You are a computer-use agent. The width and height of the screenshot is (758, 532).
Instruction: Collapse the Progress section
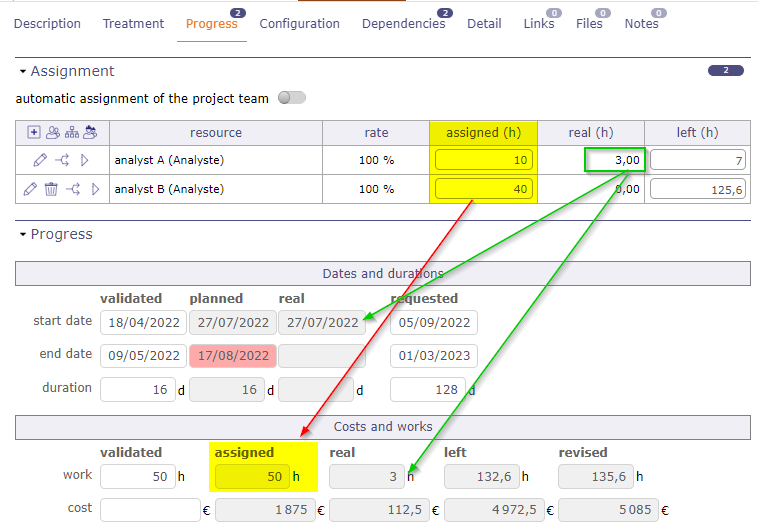click(x=23, y=235)
